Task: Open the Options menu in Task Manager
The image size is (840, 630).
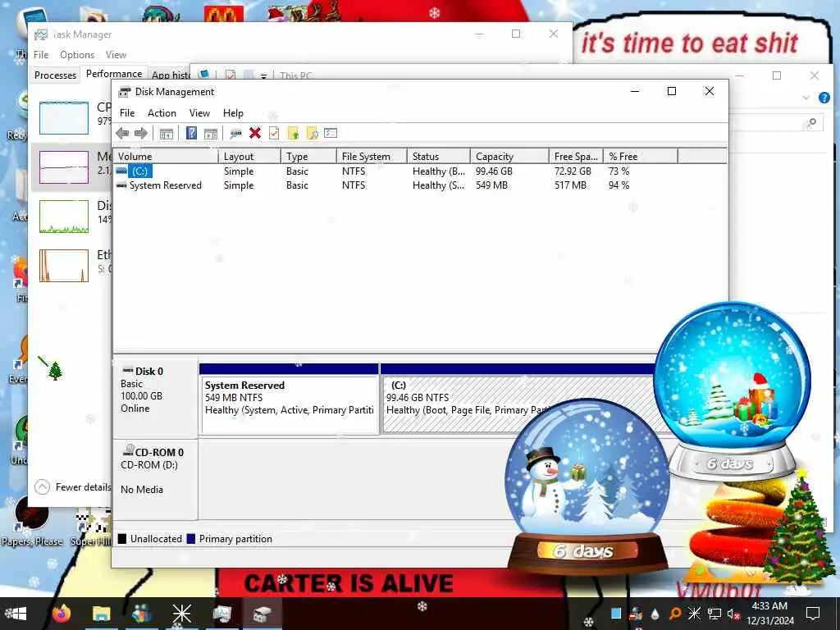Action: [x=77, y=55]
